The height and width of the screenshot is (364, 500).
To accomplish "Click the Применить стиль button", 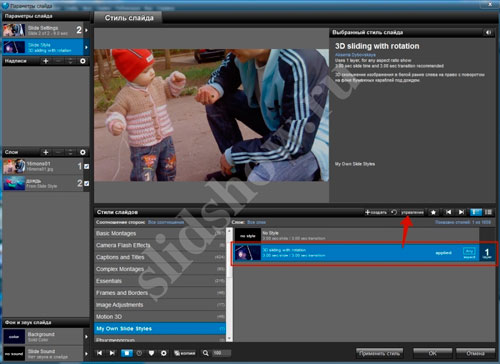I will [379, 353].
